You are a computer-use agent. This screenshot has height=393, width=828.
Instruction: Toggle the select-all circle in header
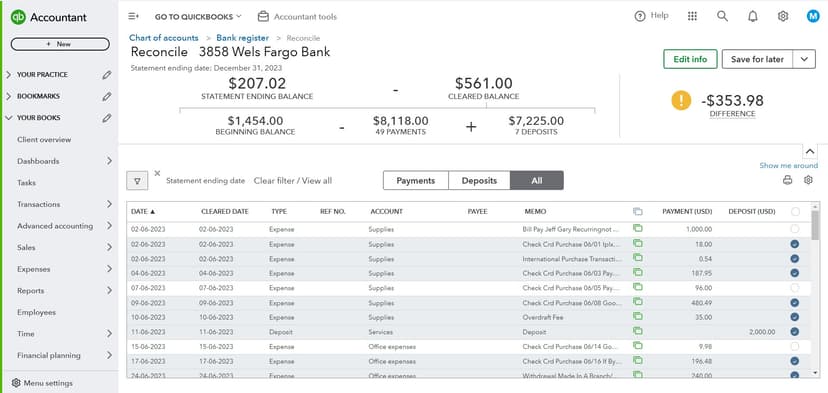click(795, 212)
